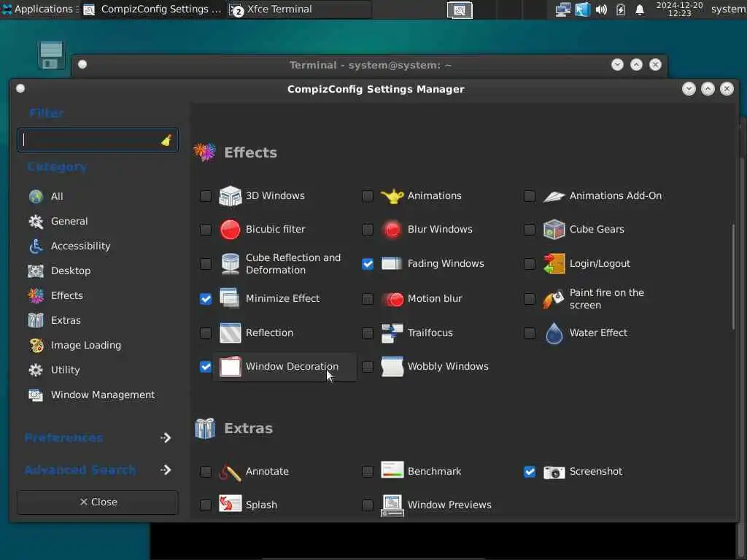Switch to Xfce Terminal taskbar button
This screenshot has height=560, width=747.
click(299, 9)
